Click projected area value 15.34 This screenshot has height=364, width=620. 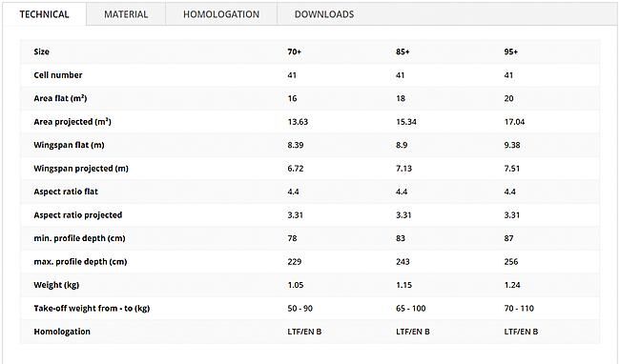click(x=406, y=122)
